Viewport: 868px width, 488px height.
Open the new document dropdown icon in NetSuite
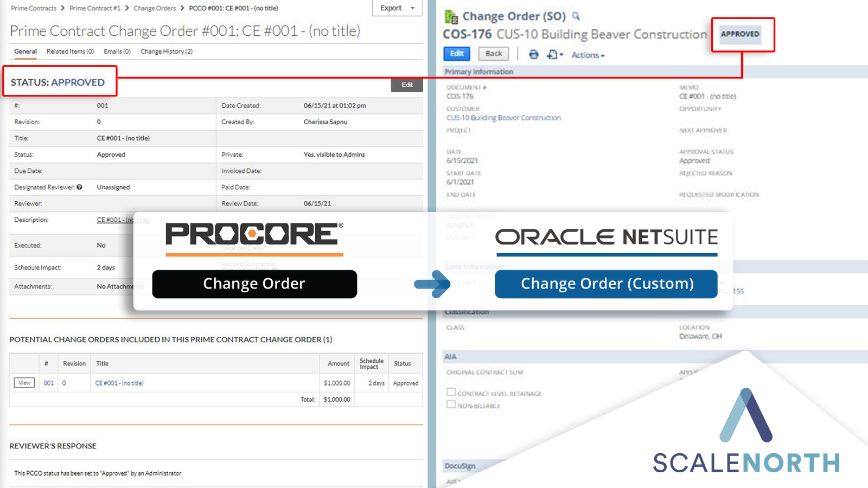tap(554, 54)
